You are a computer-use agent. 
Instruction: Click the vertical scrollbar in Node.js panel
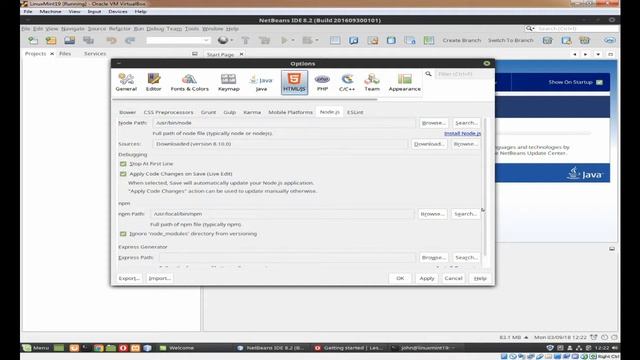[485, 186]
